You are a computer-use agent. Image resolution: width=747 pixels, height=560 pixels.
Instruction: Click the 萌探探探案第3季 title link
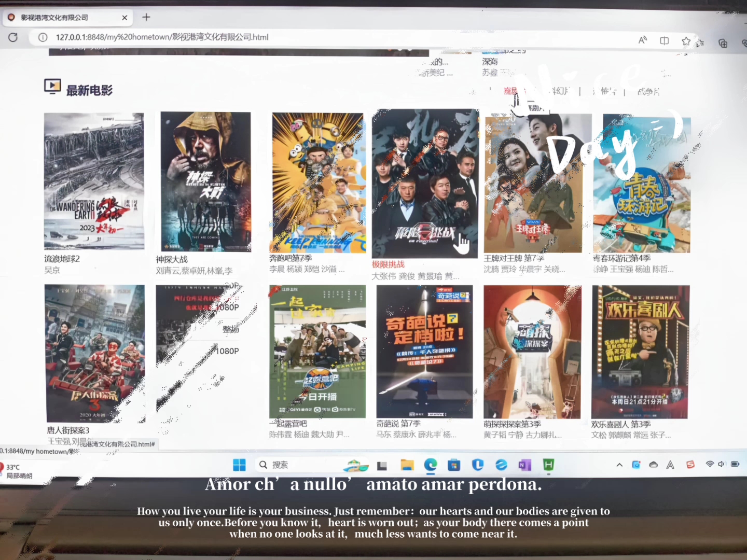pos(512,424)
